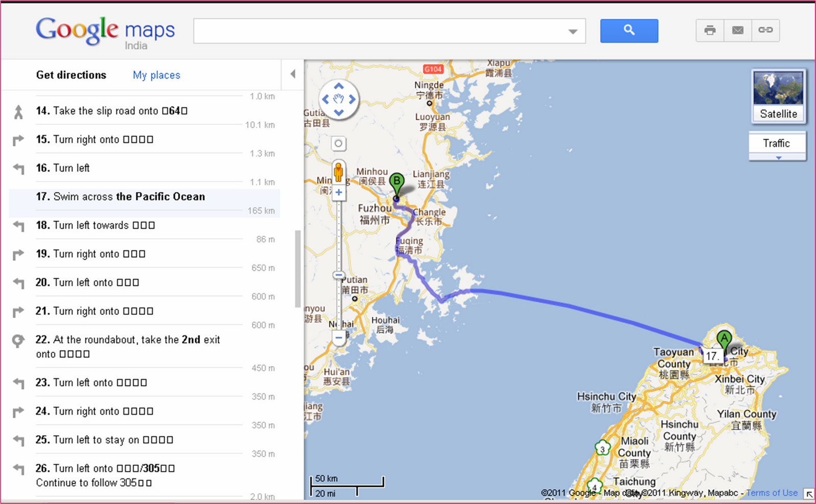The image size is (816, 504).
Task: Click the turn left arrow for step 20
Action: click(x=18, y=283)
